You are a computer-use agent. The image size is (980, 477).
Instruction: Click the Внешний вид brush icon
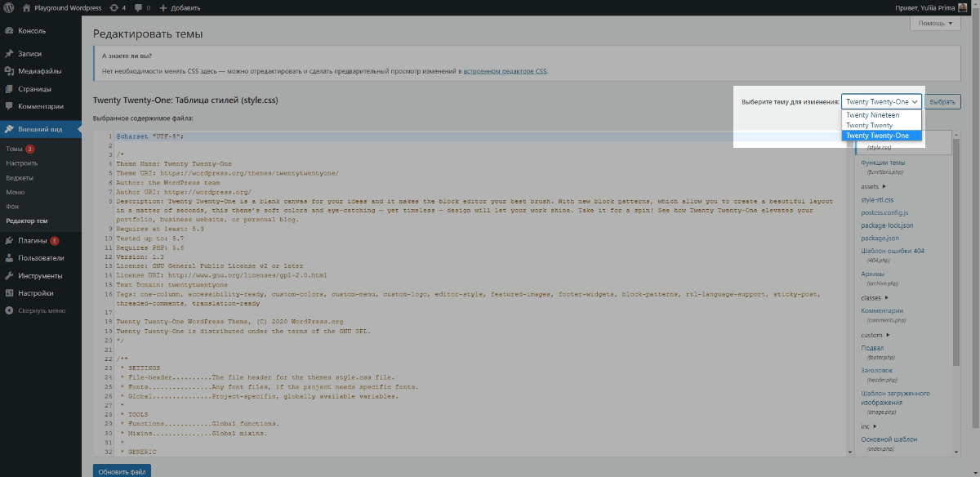[9, 129]
